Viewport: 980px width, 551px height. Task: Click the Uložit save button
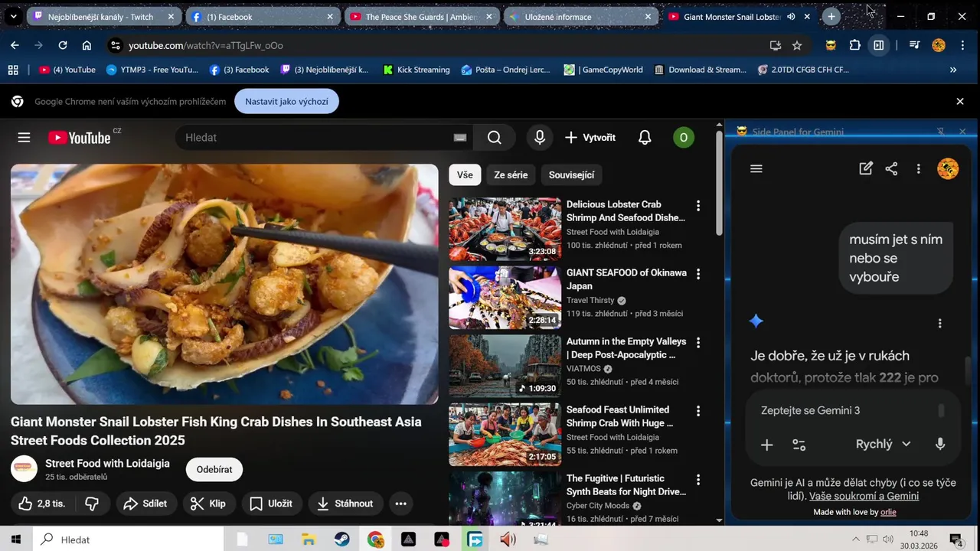[x=272, y=504]
